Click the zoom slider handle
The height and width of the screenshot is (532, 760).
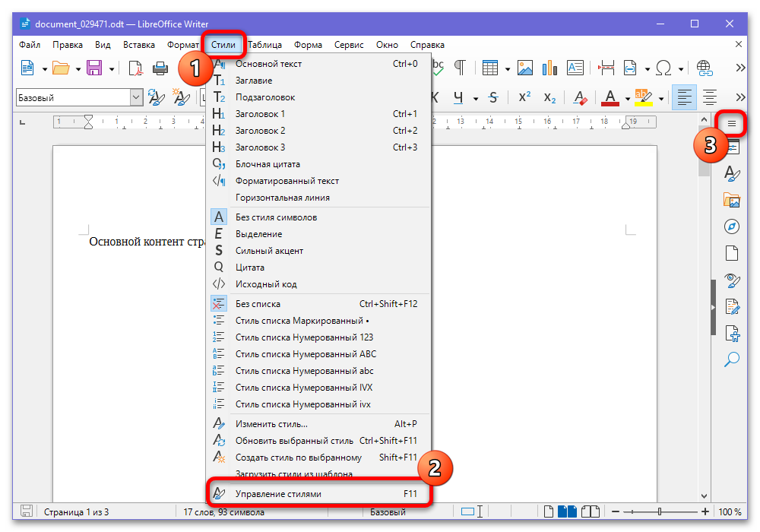click(659, 511)
